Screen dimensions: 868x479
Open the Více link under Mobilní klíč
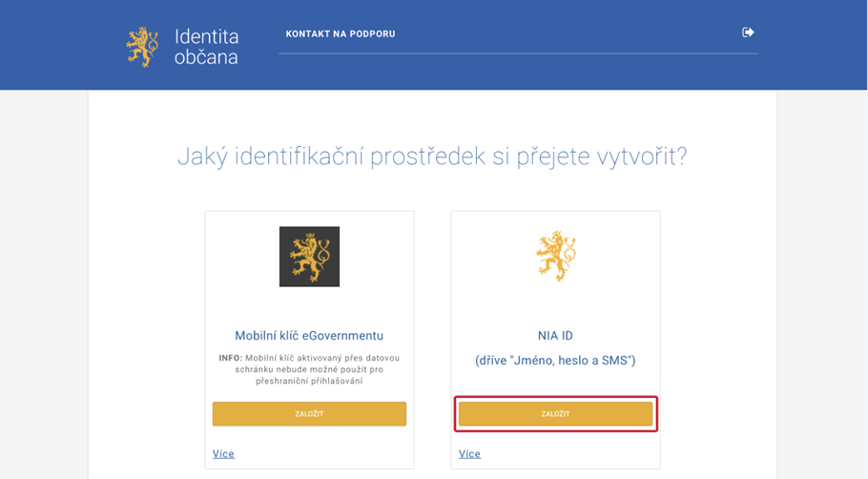coord(223,454)
